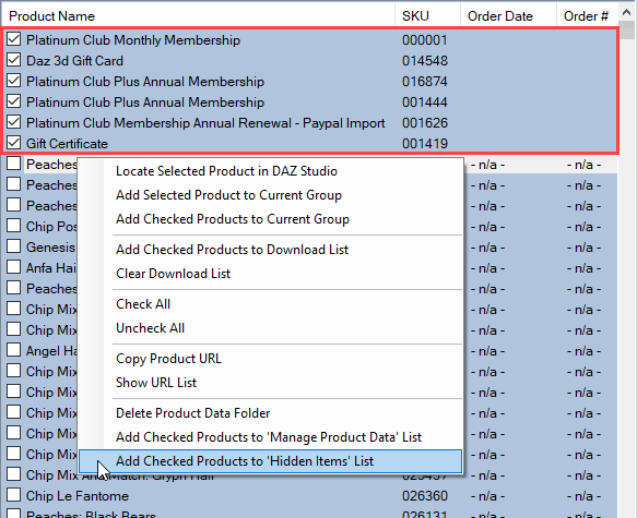Add checked products to 'Manage Product Data' list
Image resolution: width=637 pixels, height=518 pixels.
click(268, 437)
